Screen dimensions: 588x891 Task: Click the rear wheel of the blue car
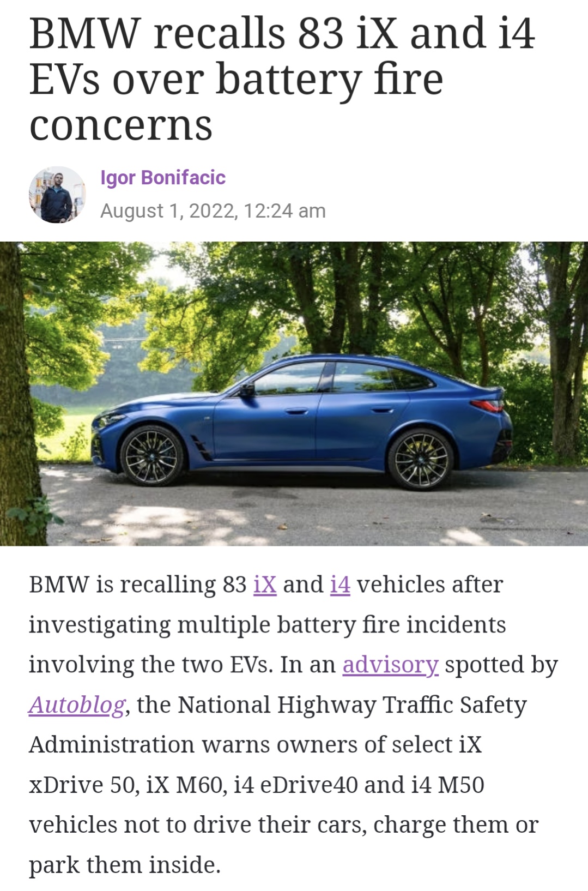pyautogui.click(x=420, y=459)
